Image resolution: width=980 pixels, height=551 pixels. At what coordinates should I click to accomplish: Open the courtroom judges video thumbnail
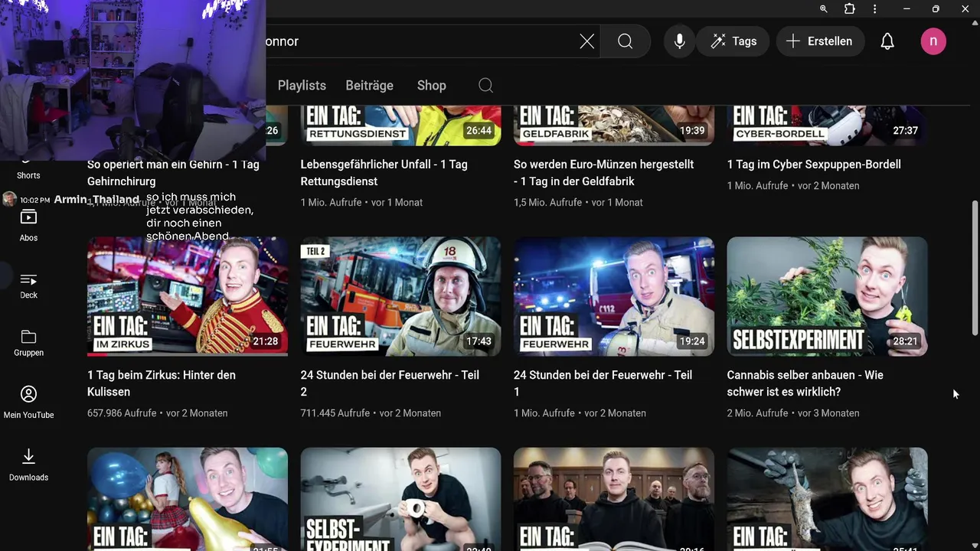(x=613, y=499)
